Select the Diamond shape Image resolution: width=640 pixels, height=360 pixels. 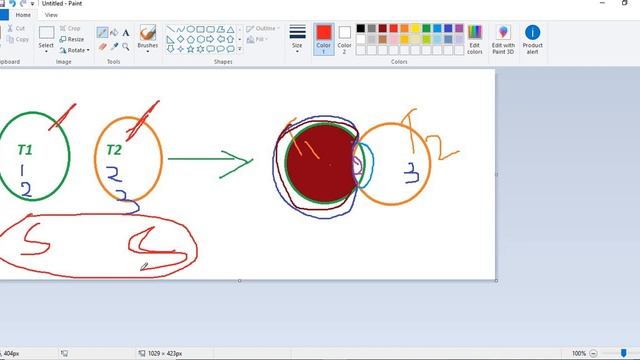coord(180,39)
